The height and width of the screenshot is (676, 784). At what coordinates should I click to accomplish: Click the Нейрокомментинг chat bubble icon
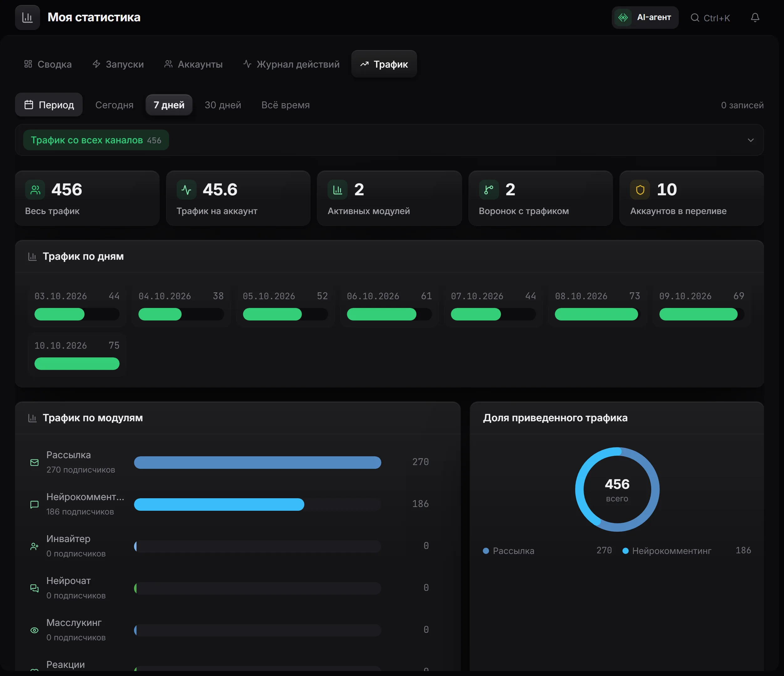(x=34, y=504)
